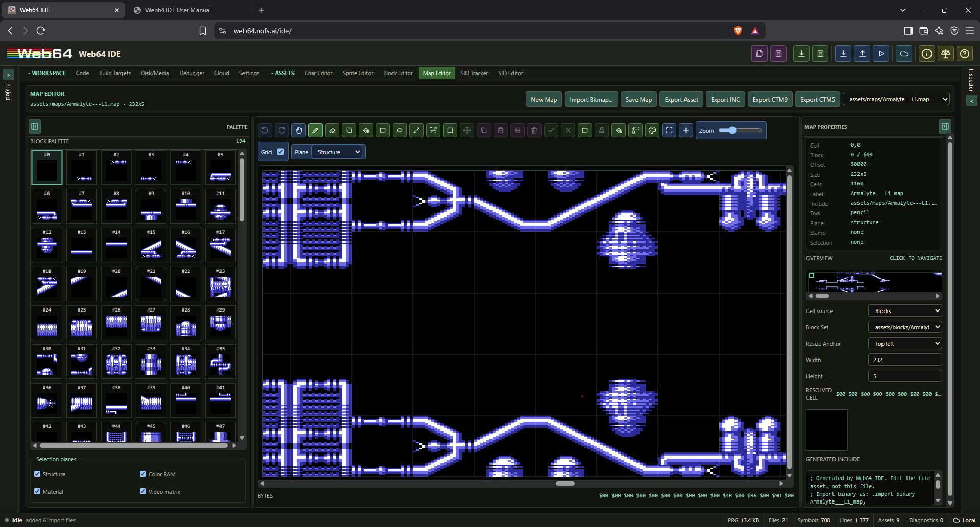Click the purple floppy save icon
The width and height of the screenshot is (980, 527).
tap(778, 54)
